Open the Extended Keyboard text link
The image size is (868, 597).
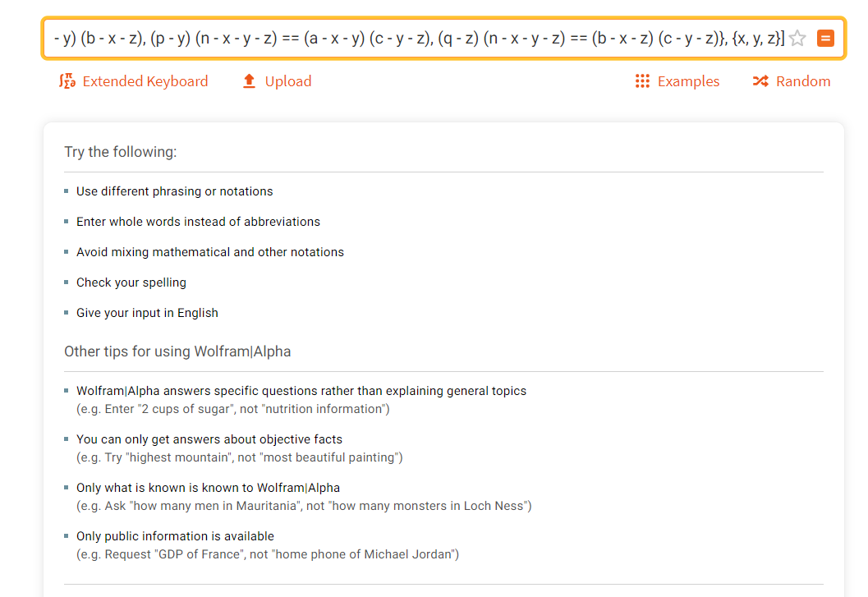pos(145,81)
